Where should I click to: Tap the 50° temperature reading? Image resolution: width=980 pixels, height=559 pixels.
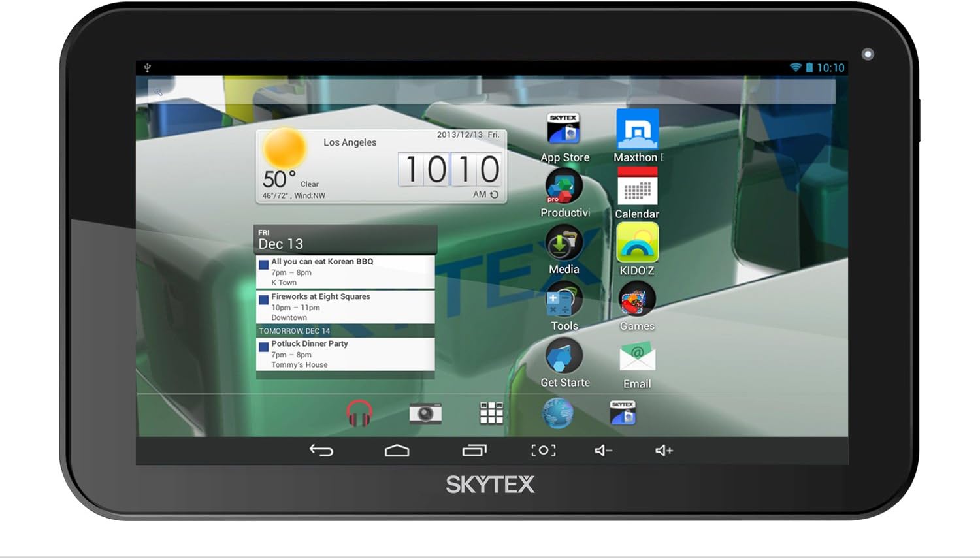tap(279, 179)
